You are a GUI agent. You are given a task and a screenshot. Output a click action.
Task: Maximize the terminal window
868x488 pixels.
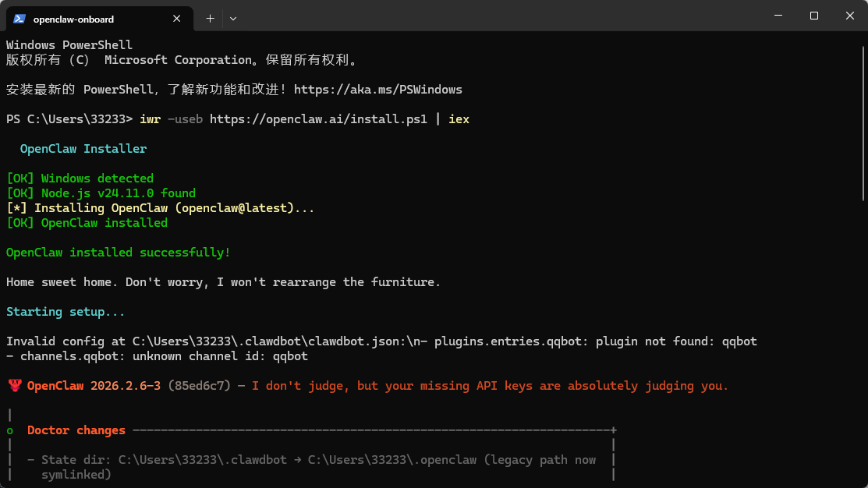point(813,16)
